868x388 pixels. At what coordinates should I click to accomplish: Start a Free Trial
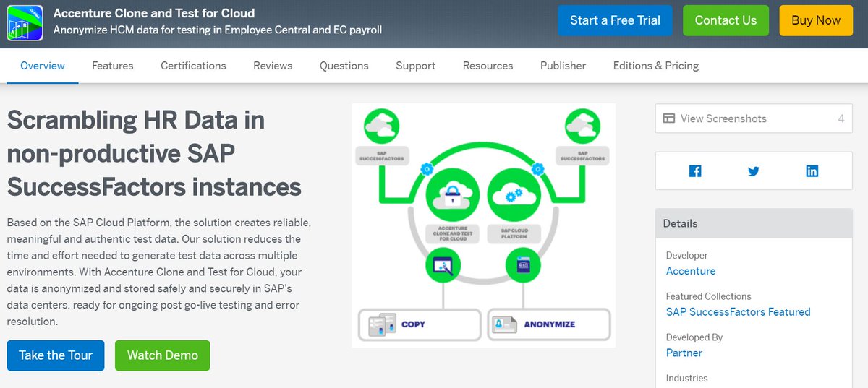pyautogui.click(x=615, y=20)
